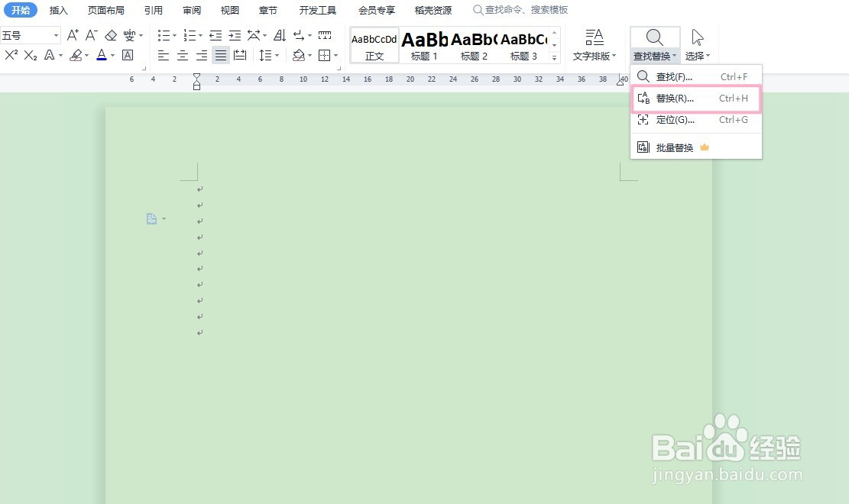Click the text highlight marker icon
Image resolution: width=849 pixels, height=504 pixels.
[76, 55]
